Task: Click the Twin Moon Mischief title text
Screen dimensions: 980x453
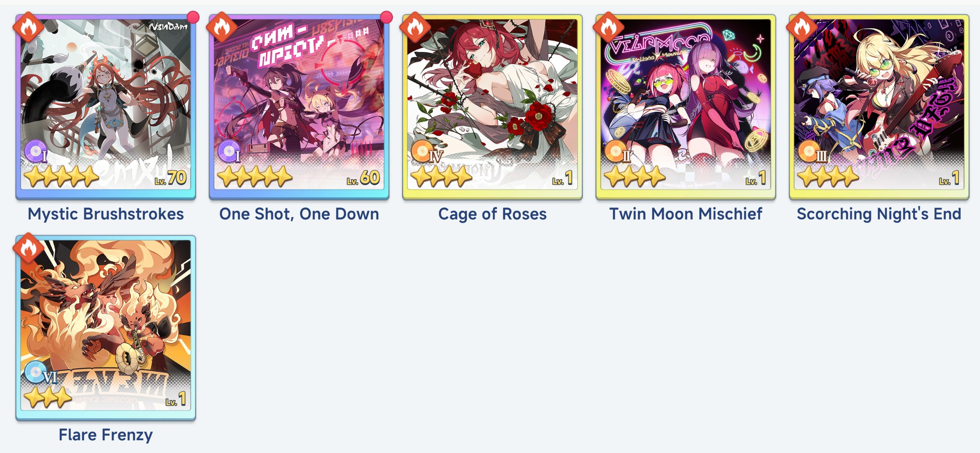Action: click(686, 214)
